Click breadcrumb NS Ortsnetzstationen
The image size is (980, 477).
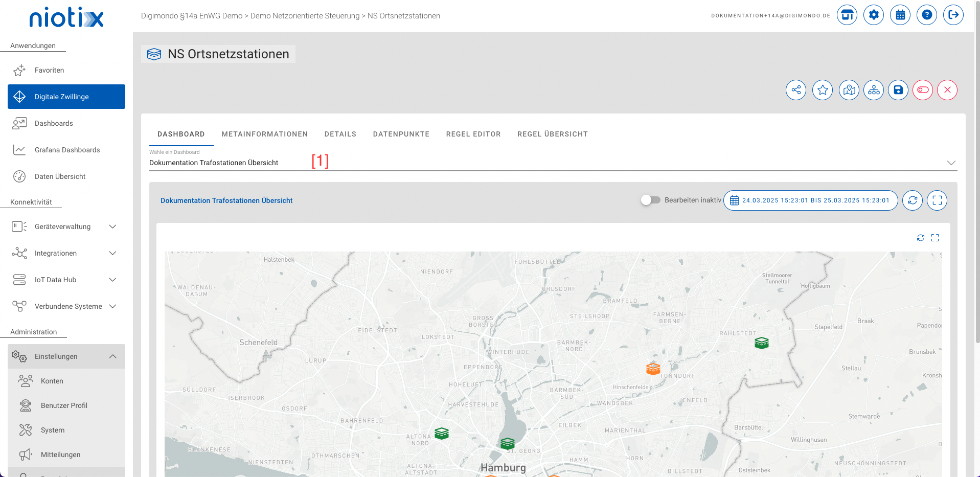(404, 16)
